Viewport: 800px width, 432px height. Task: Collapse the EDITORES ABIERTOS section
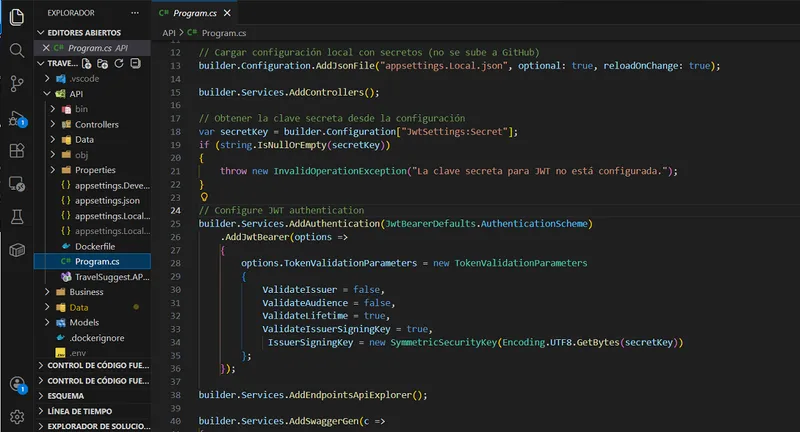(41, 33)
